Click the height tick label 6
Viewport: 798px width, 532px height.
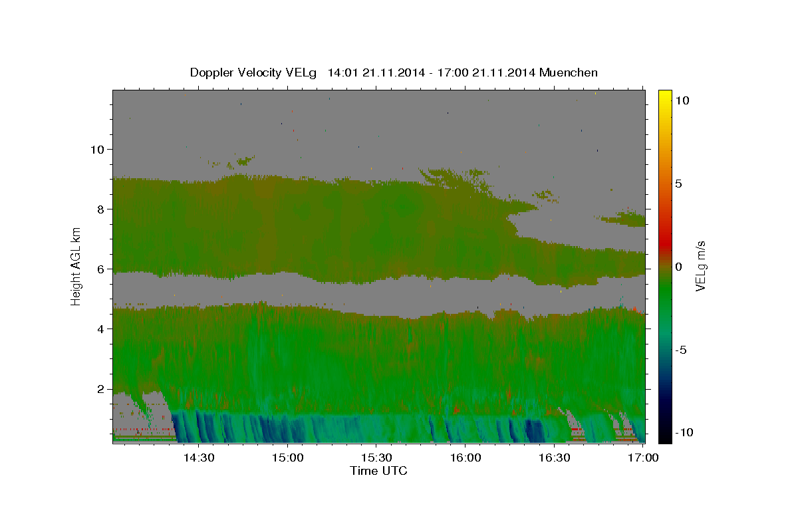(101, 269)
